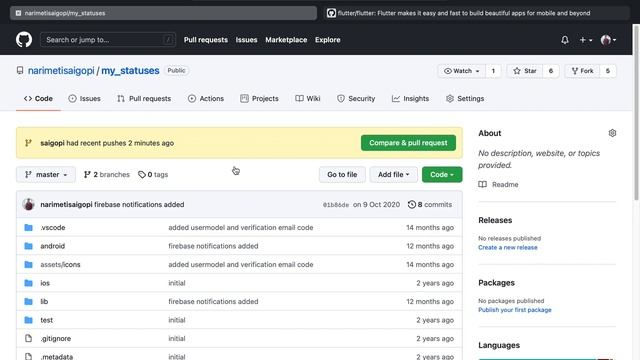Click the branches fork icon
The image size is (640, 360).
87,175
